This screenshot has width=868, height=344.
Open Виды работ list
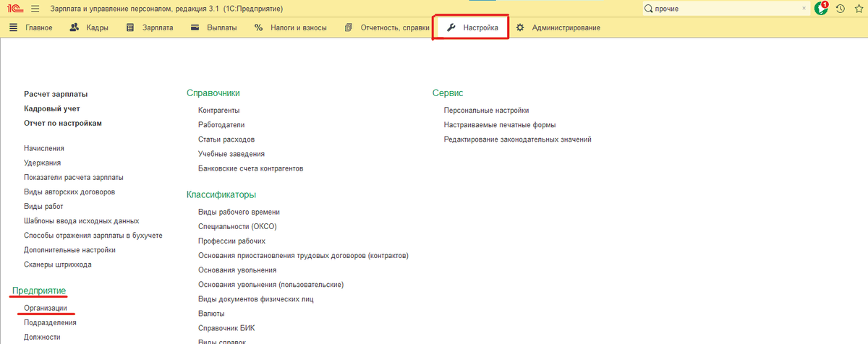click(43, 206)
